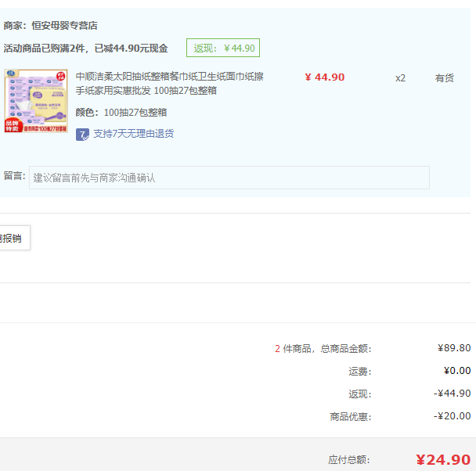This screenshot has height=471, width=476.
Task: Click the green 返现 ¥44.90 badge
Action: pos(223,48)
